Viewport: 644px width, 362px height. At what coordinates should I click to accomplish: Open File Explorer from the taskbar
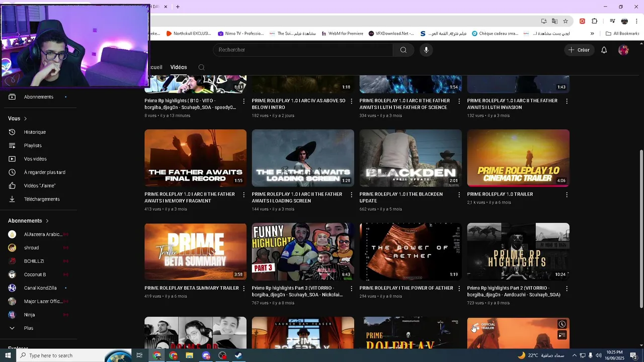point(189,355)
